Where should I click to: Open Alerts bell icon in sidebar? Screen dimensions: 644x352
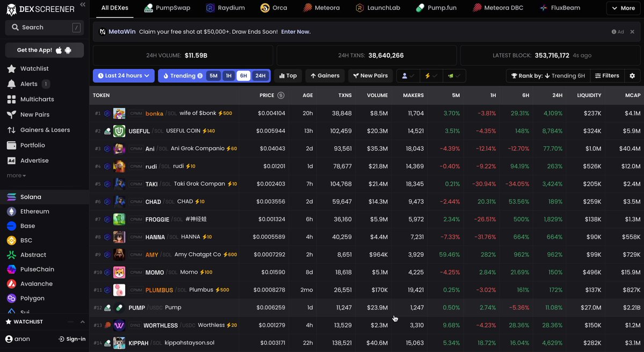pyautogui.click(x=11, y=84)
